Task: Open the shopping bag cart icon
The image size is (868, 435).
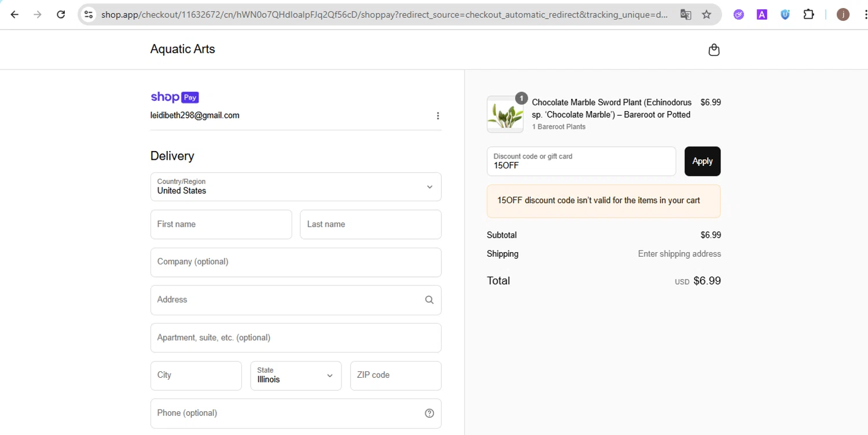Action: coord(714,50)
